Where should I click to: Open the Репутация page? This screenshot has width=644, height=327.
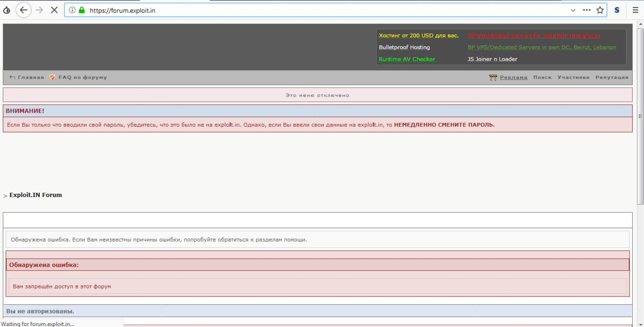612,77
